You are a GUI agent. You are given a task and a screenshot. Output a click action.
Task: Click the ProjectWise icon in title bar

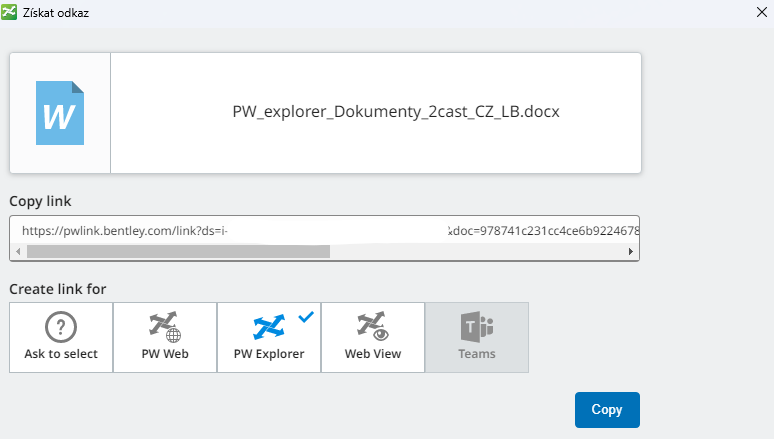click(12, 13)
